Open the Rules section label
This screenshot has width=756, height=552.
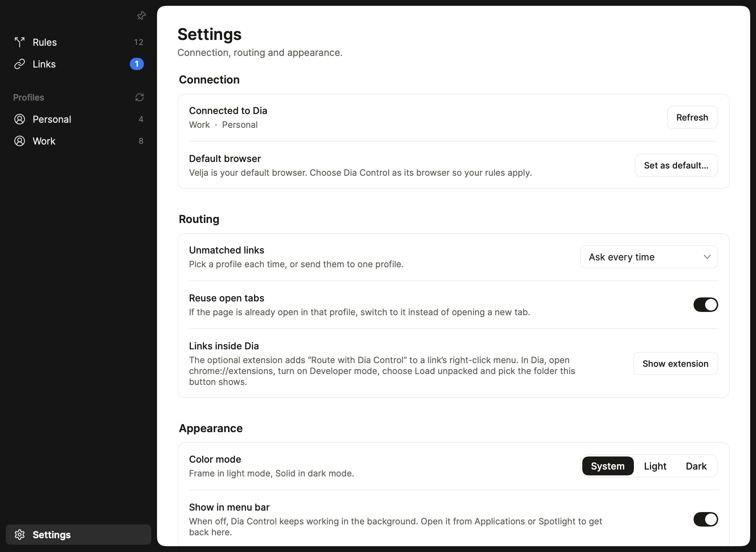pyautogui.click(x=45, y=42)
